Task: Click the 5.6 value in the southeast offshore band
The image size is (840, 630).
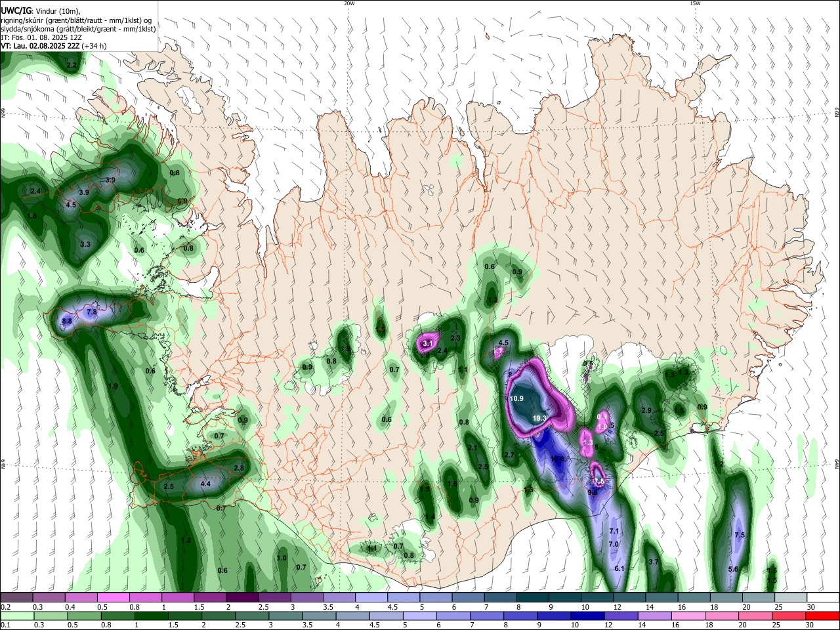Action: (x=733, y=569)
